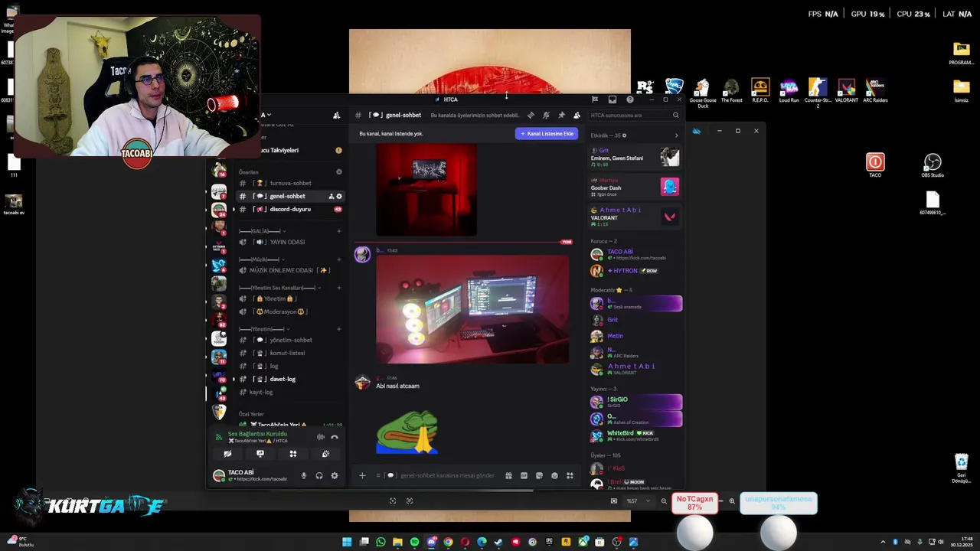Join MÜZİK DİNLEME ODASI voice channel
Image resolution: width=980 pixels, height=551 pixels.
[x=290, y=270]
